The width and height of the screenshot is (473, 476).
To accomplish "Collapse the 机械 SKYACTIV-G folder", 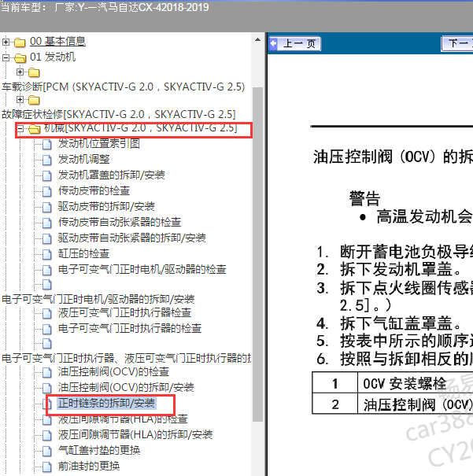I will click(20, 129).
